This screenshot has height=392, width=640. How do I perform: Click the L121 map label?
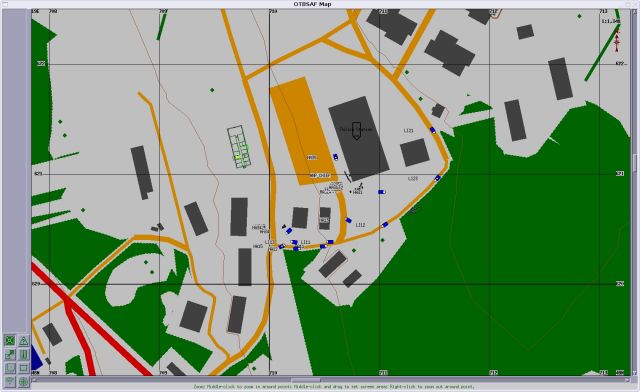click(x=409, y=131)
